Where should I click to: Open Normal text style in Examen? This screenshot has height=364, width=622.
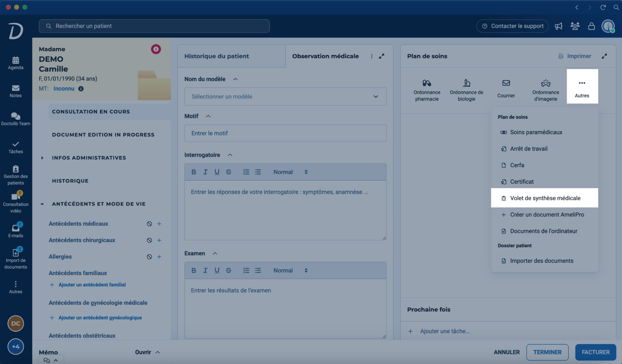tap(290, 270)
